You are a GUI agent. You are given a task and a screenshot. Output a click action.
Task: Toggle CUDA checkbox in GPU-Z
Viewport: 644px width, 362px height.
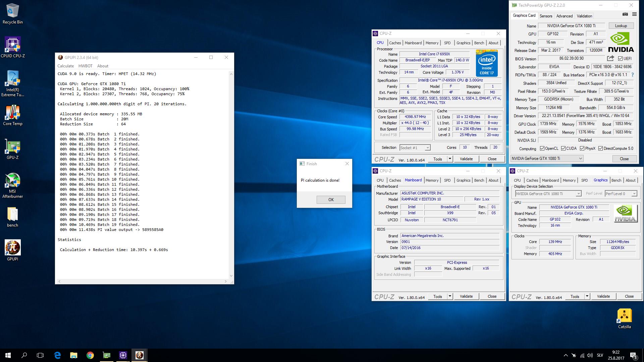click(x=563, y=148)
